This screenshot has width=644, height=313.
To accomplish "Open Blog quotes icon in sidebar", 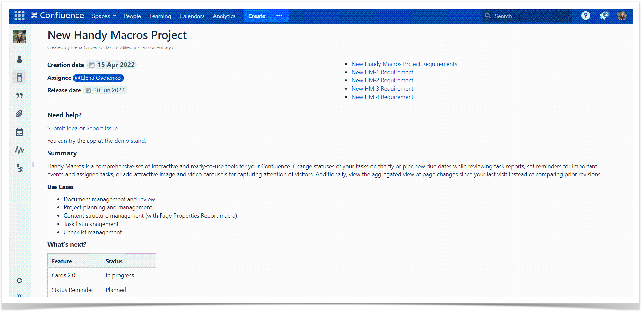I will [19, 96].
